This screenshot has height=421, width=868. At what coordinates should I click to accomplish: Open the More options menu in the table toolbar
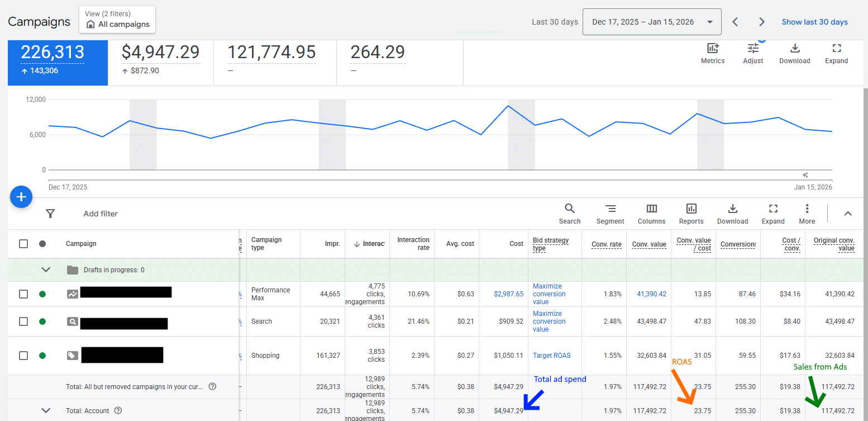click(807, 214)
